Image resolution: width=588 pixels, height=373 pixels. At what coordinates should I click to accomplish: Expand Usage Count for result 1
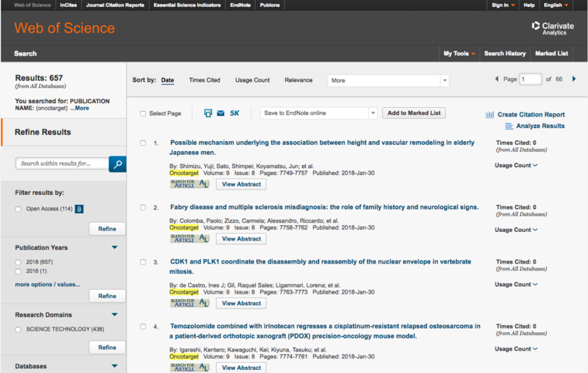coord(516,166)
